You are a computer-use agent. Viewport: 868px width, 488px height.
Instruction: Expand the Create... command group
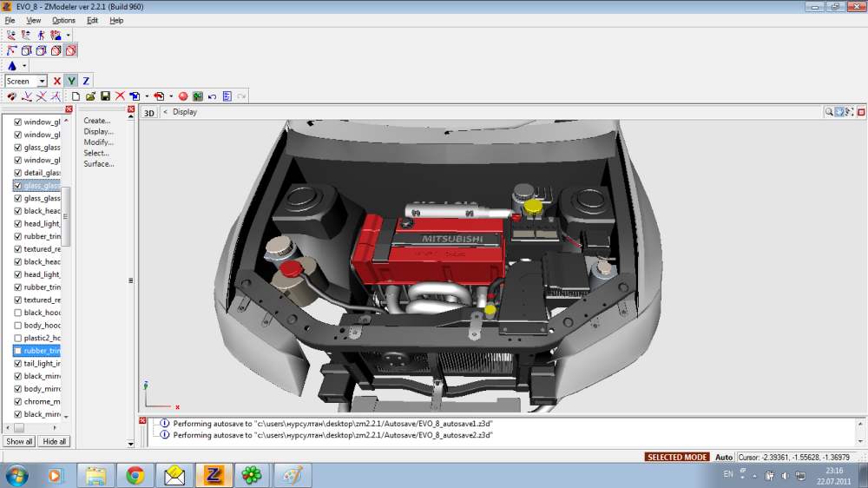[x=97, y=121]
